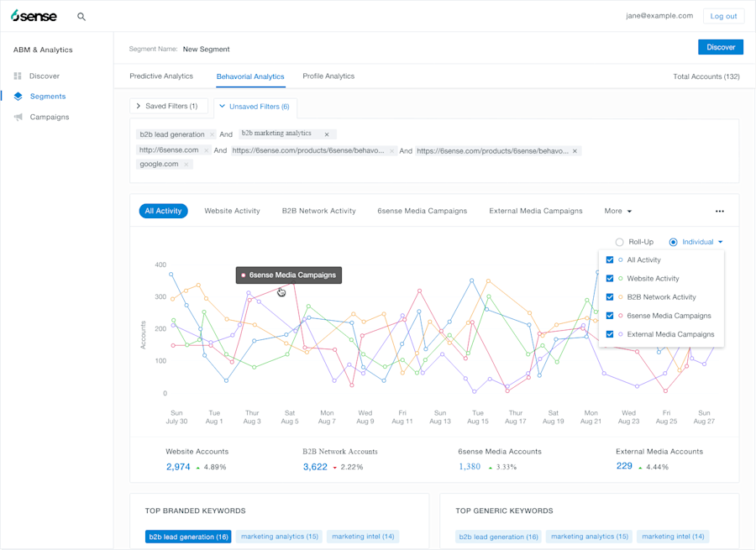The image size is (756, 550).
Task: Remove the http://6sense.com filter
Action: click(x=206, y=150)
